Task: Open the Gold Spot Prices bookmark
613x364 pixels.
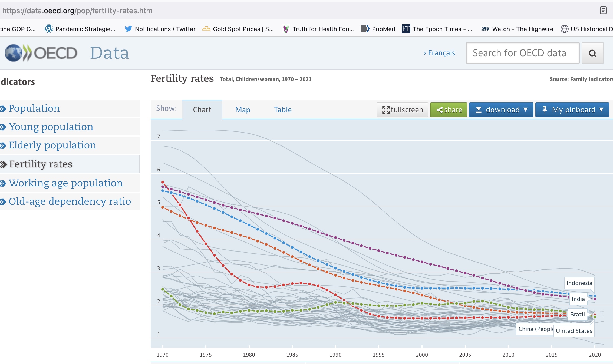Action: 238,29
